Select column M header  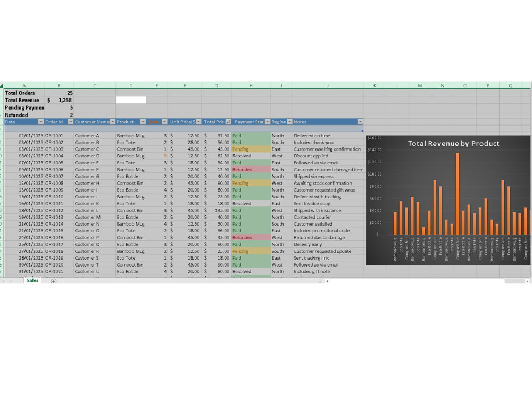pyautogui.click(x=420, y=86)
